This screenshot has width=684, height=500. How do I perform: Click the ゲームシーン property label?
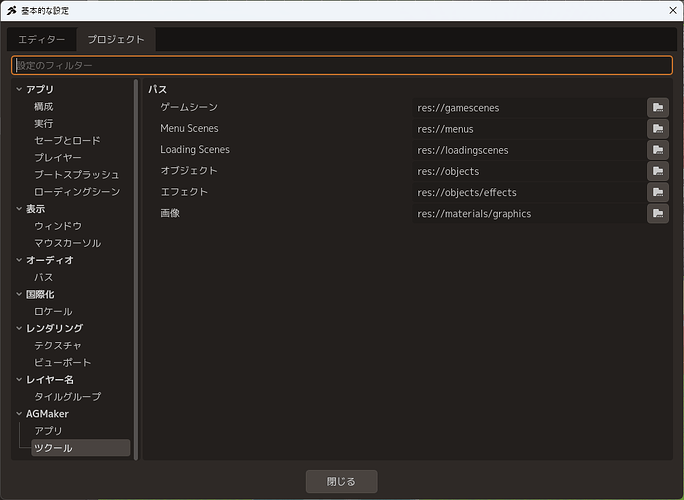tap(189, 107)
